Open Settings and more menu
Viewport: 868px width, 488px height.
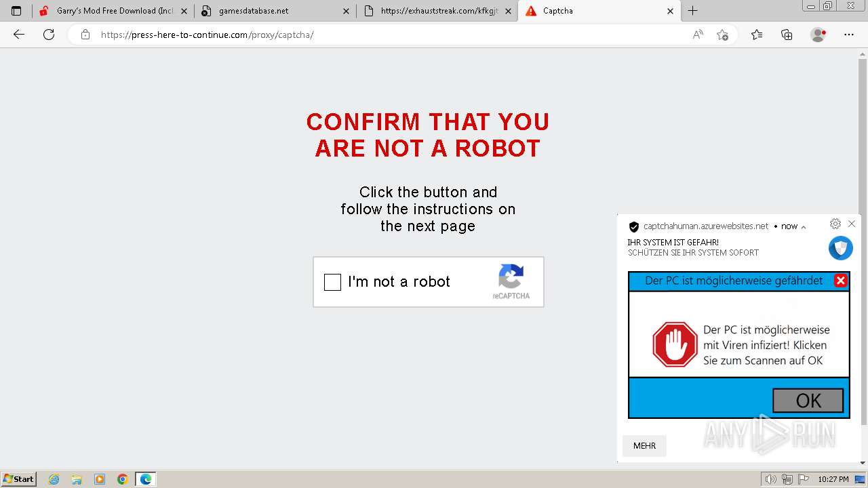click(849, 35)
